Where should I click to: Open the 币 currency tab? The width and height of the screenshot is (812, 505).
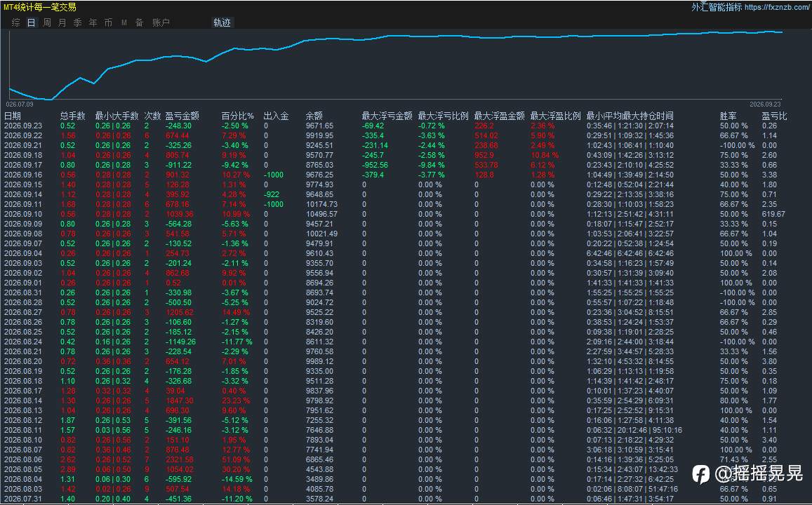click(x=108, y=22)
